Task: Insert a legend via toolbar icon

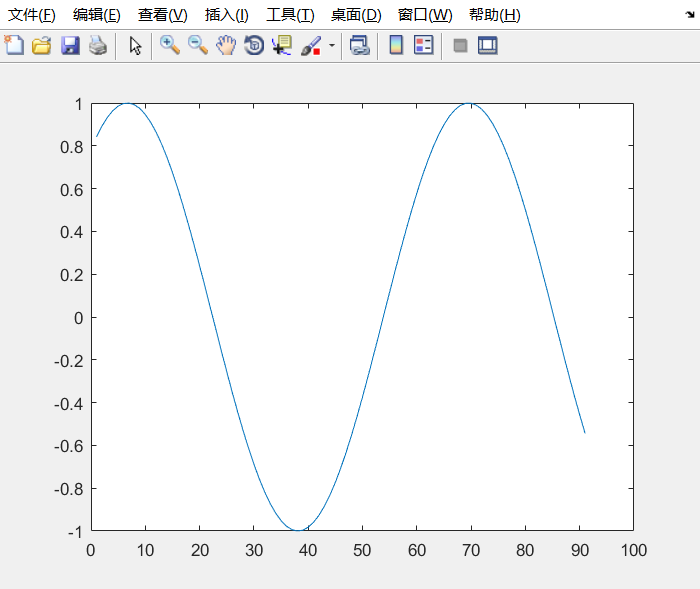Action: (x=423, y=45)
